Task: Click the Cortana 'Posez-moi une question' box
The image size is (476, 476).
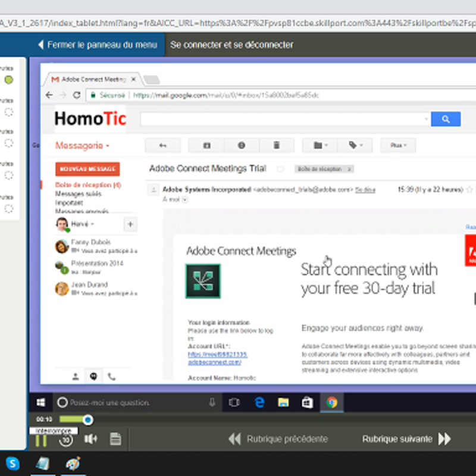Action: 132,403
